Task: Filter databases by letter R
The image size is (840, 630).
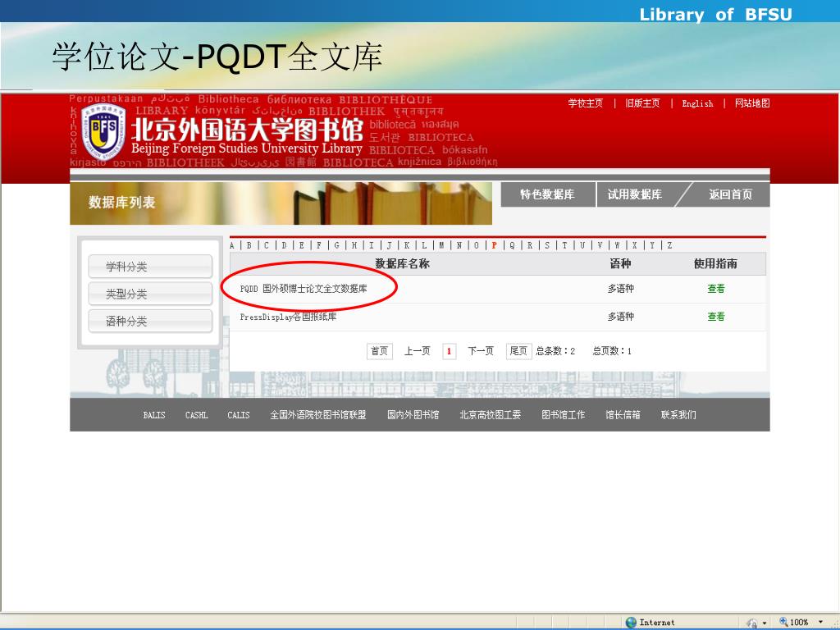Action: click(530, 245)
